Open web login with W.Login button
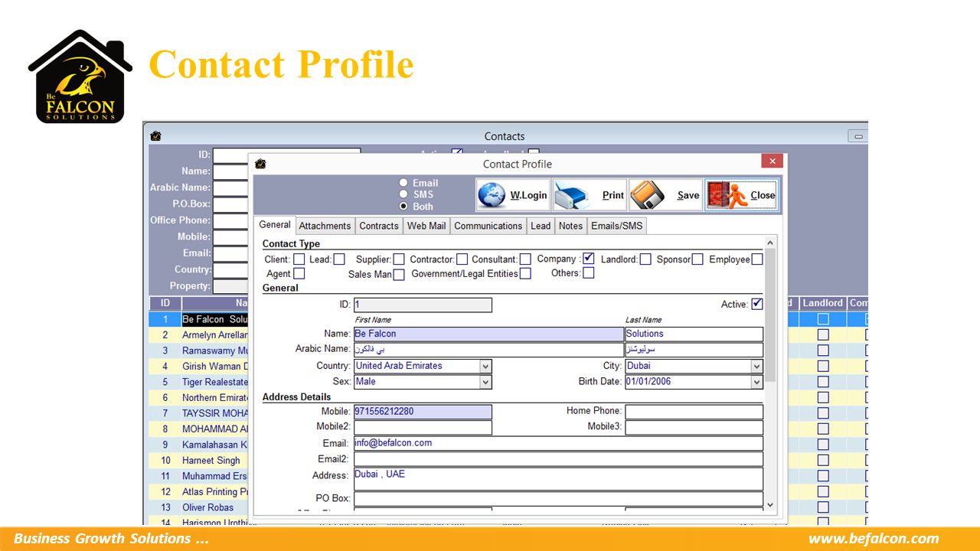 click(x=512, y=195)
